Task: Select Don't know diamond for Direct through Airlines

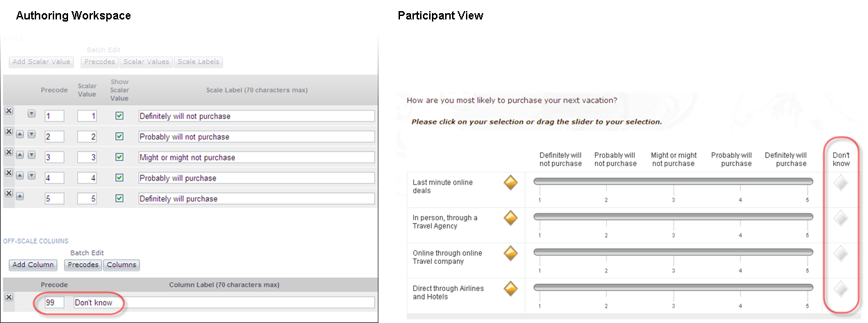Action: [x=841, y=289]
